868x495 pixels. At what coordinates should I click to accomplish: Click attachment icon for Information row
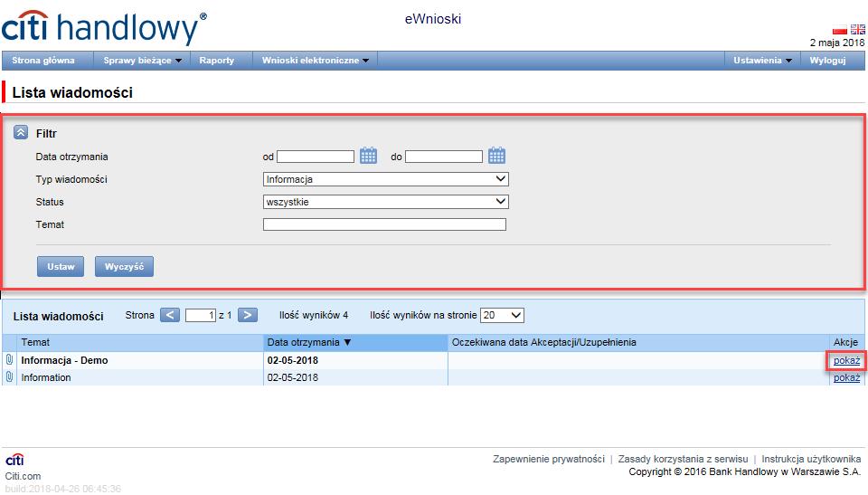tap(9, 377)
